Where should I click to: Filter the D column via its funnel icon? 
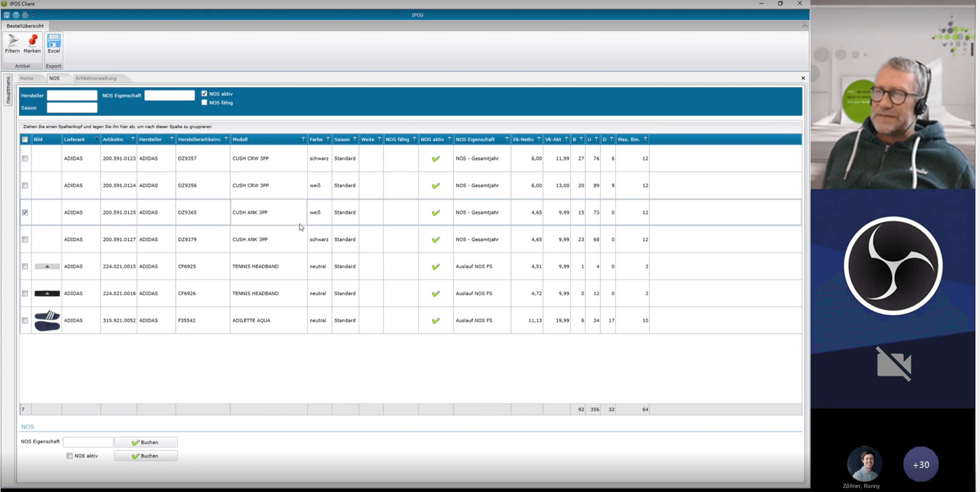click(x=612, y=139)
